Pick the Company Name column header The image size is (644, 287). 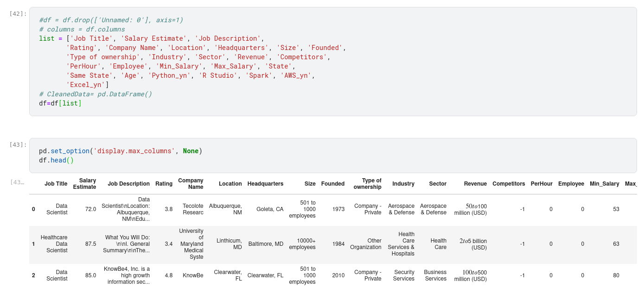click(191, 184)
